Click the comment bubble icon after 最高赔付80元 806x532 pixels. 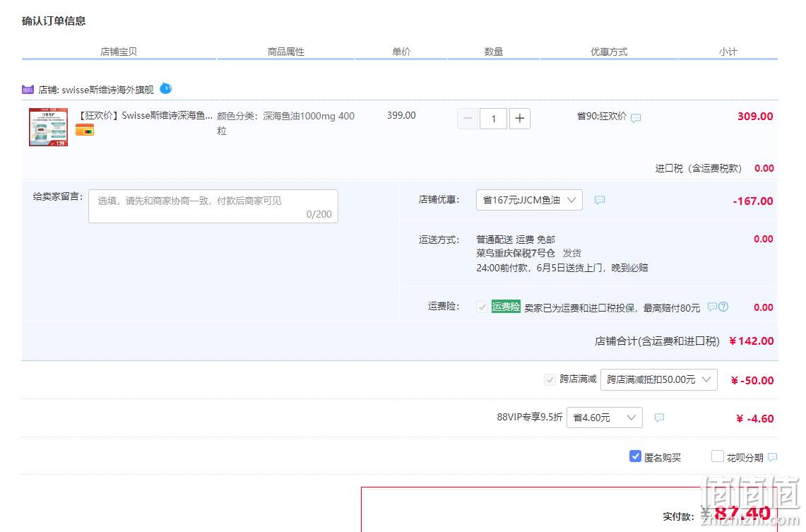click(712, 307)
